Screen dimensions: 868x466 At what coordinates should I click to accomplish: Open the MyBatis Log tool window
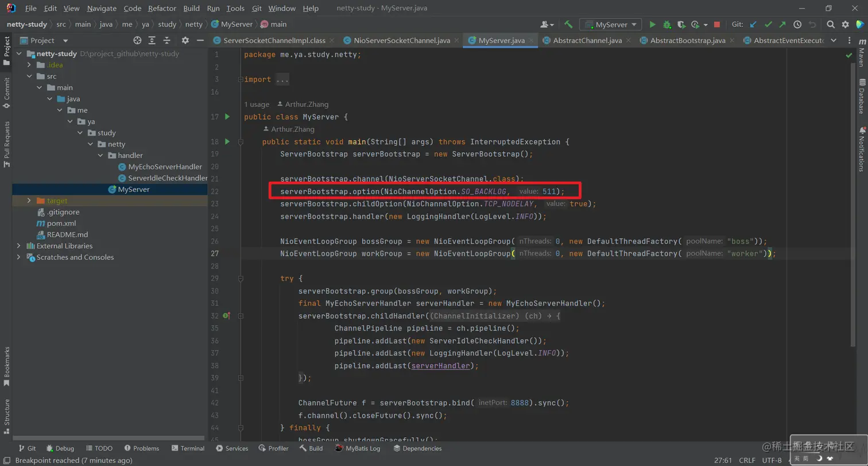click(x=358, y=448)
